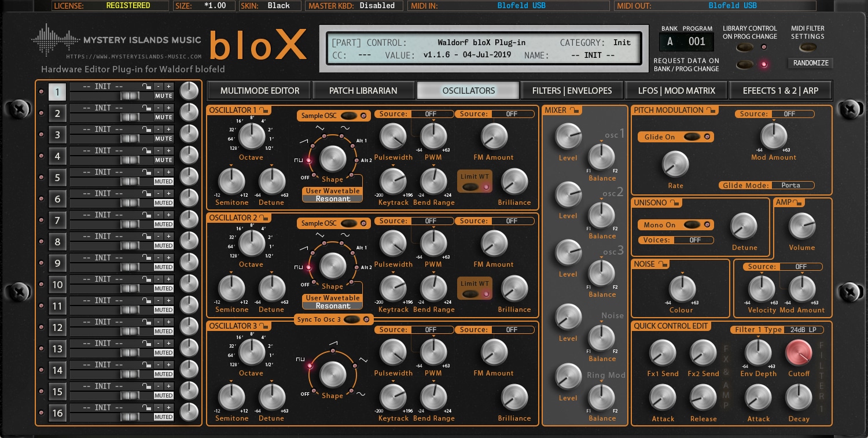This screenshot has height=438, width=868.
Task: Switch to the Filters | Envelopes tab
Action: 572,90
